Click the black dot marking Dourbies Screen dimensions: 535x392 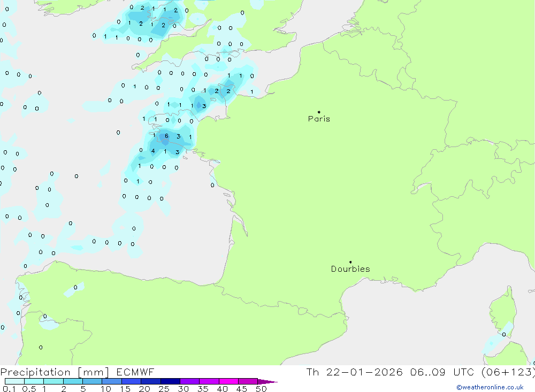pyautogui.click(x=350, y=262)
